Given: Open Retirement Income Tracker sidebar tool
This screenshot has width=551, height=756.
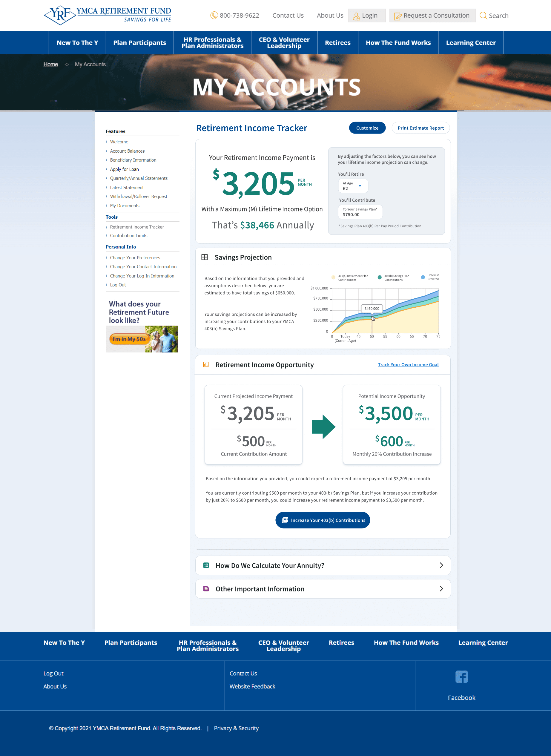Looking at the screenshot, I should tap(137, 227).
